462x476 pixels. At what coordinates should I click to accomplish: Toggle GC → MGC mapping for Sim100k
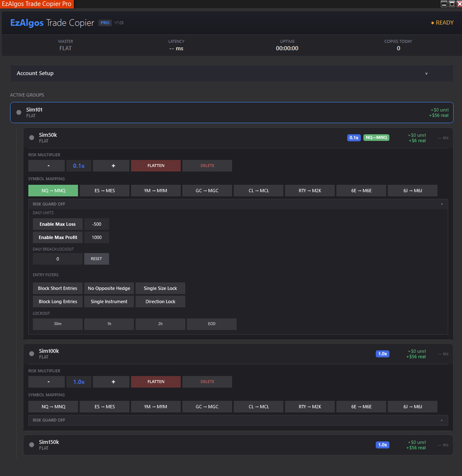pos(207,407)
